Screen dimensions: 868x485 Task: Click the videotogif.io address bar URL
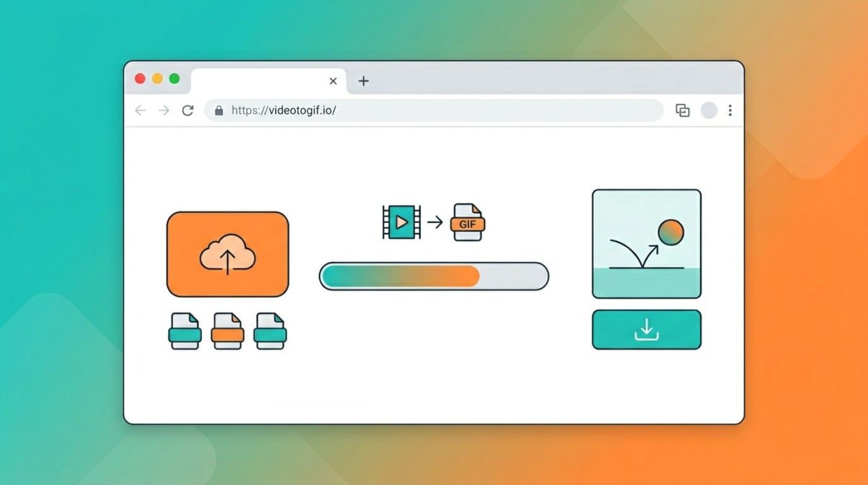click(x=284, y=111)
